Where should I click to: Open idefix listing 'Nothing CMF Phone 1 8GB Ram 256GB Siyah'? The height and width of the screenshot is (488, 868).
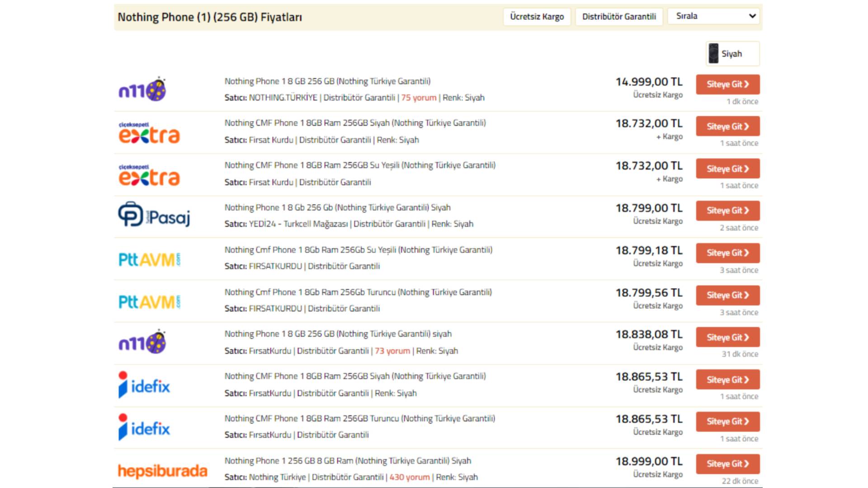[355, 376]
